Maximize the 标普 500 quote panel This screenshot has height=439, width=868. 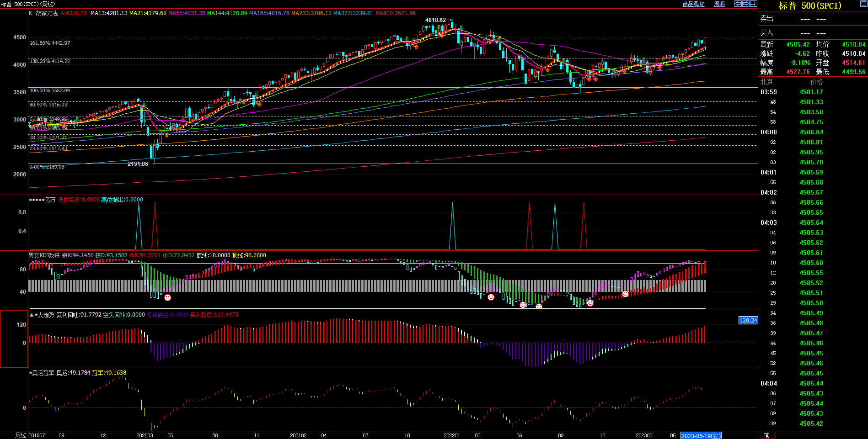click(863, 4)
